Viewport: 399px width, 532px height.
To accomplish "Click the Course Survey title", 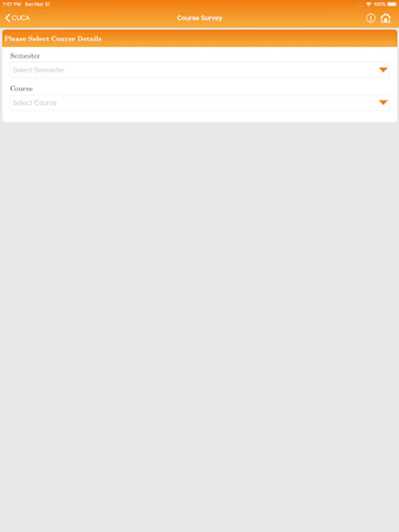I will (200, 18).
